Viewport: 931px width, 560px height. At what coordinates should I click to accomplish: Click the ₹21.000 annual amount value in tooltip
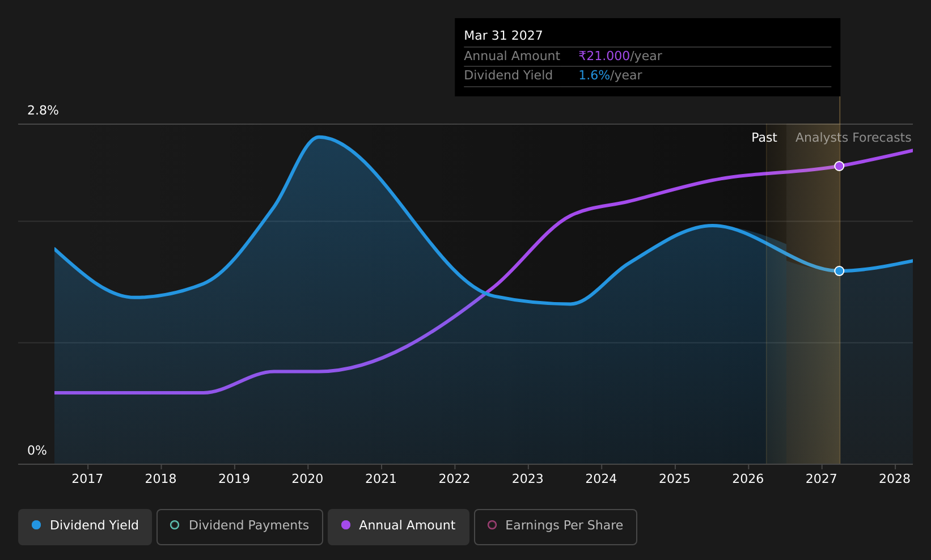(604, 56)
